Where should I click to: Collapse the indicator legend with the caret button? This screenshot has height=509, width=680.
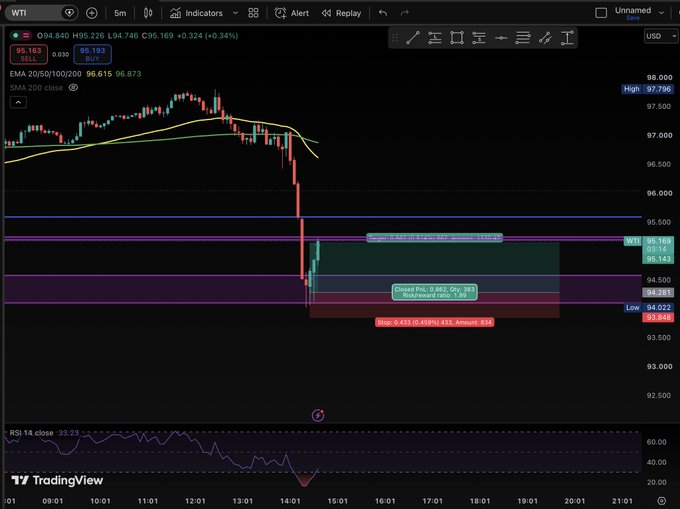click(x=18, y=102)
